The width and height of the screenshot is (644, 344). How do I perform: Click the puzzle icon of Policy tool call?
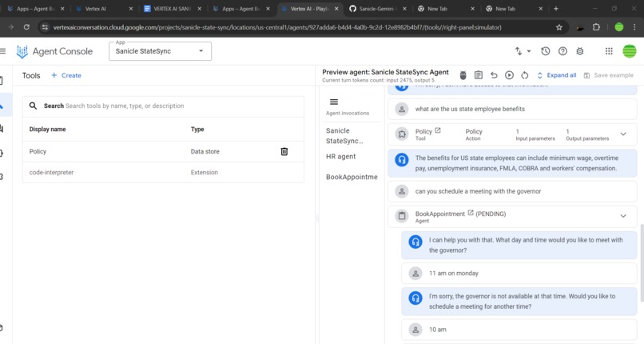[x=402, y=134]
